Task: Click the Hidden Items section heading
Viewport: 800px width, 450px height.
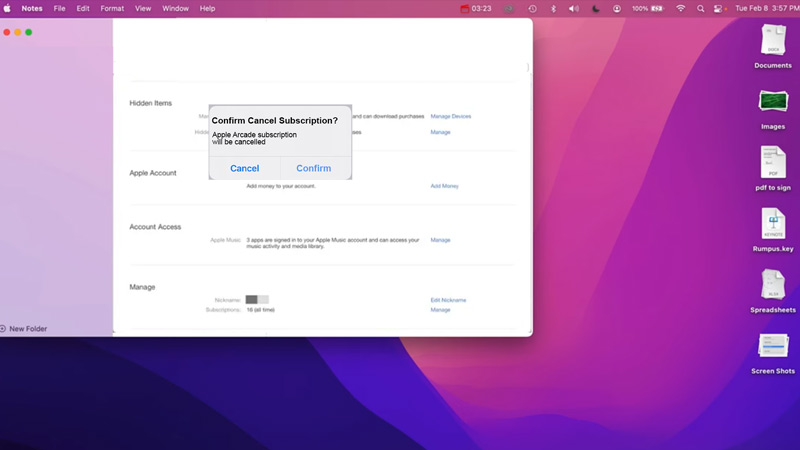Action: coord(151,103)
